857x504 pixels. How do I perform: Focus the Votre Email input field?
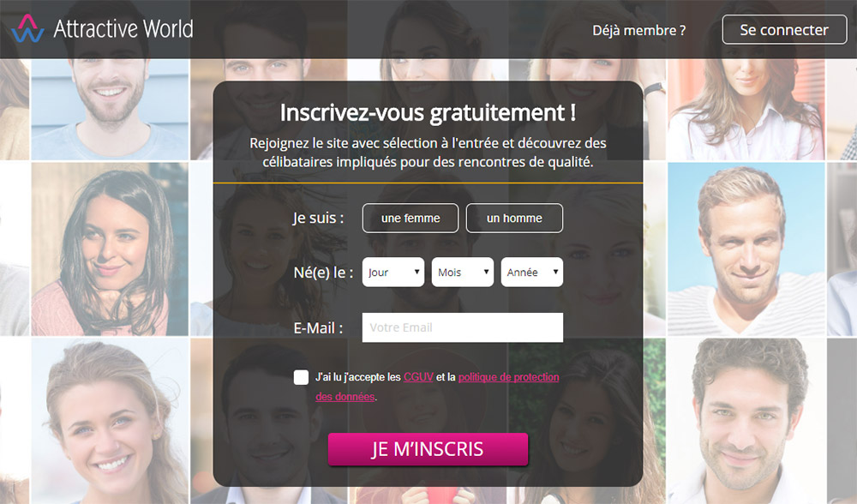click(463, 327)
